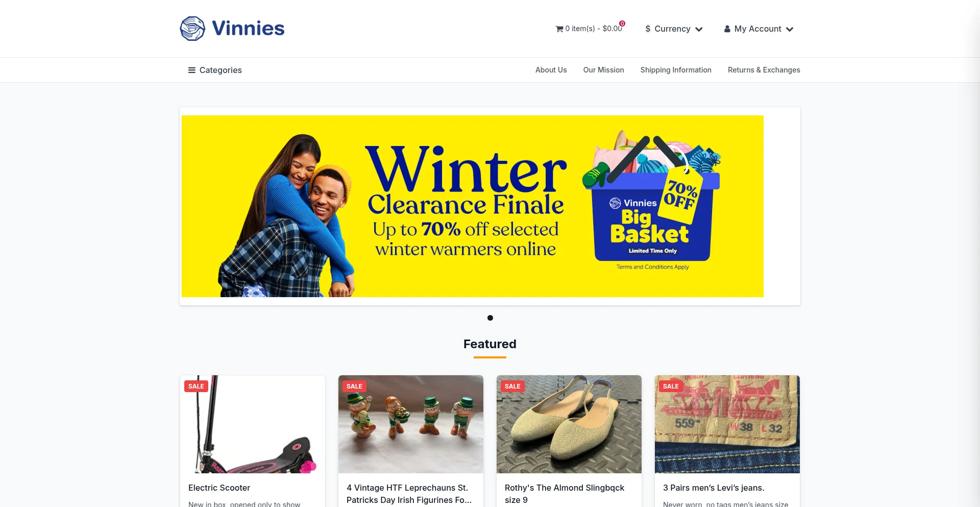980x507 pixels.
Task: Click the Winter Clearance Finale banner
Action: (x=473, y=206)
